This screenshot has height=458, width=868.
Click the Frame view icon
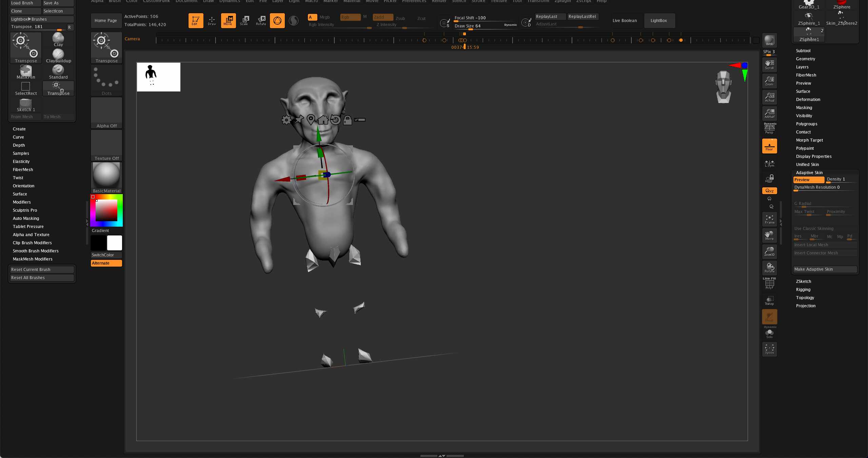[769, 219]
